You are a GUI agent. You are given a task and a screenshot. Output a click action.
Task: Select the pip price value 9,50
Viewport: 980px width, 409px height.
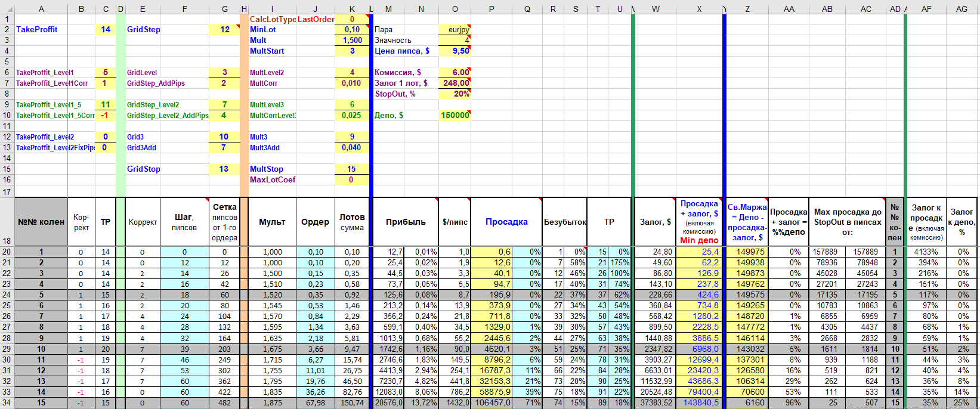pos(455,51)
